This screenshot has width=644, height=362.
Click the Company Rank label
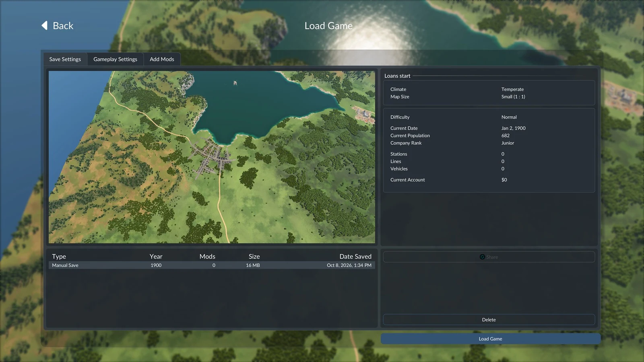click(x=406, y=143)
